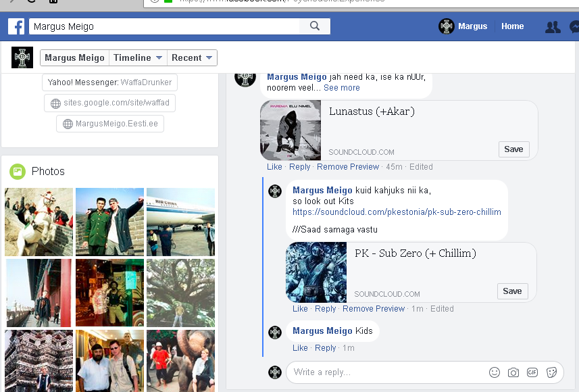
Task: Open the friend requests icon
Action: pos(553,26)
